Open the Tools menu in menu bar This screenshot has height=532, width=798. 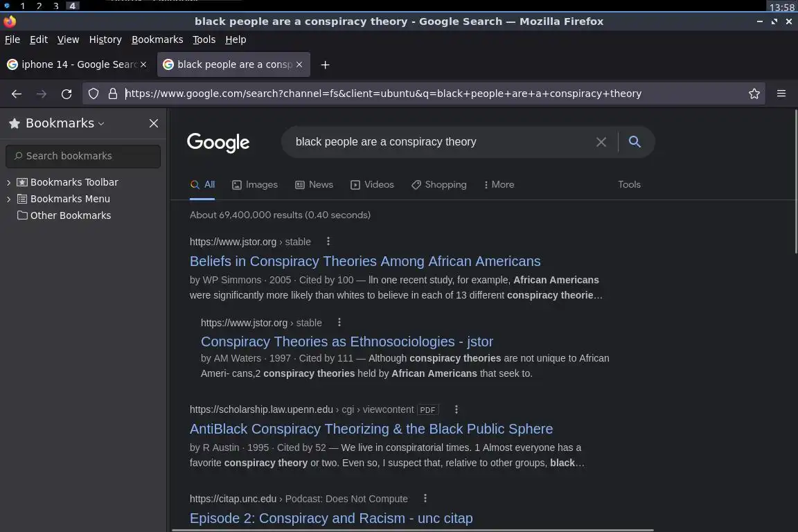tap(204, 39)
